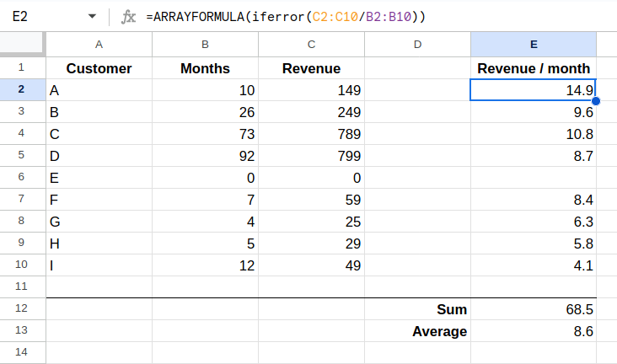617x364 pixels.
Task: Click Revenue value 789
Action: (x=312, y=134)
